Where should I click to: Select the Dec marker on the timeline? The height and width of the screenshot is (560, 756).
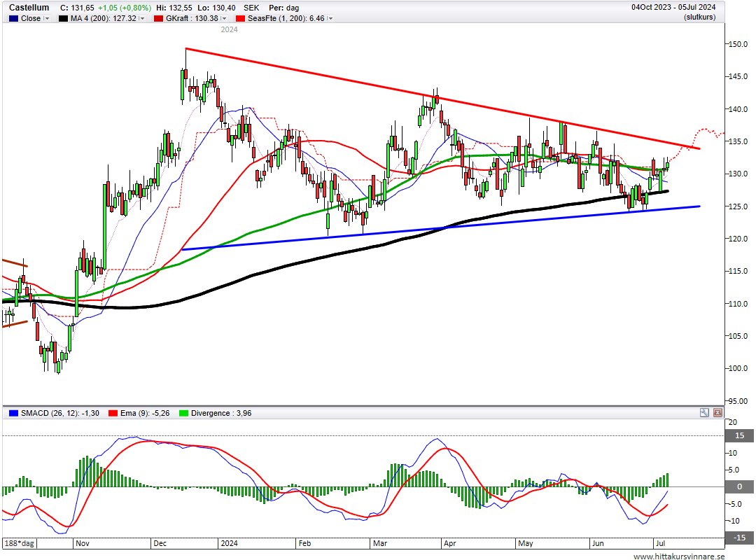pyautogui.click(x=160, y=543)
